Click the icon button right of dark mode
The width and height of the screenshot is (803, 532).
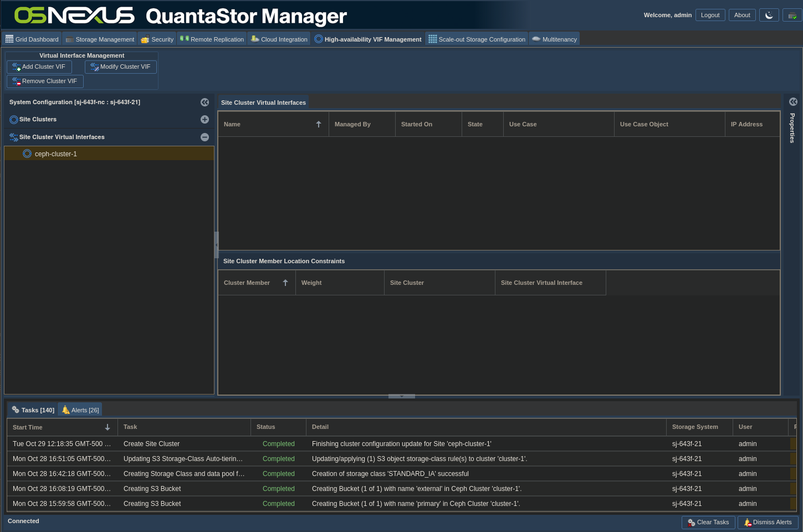click(792, 16)
